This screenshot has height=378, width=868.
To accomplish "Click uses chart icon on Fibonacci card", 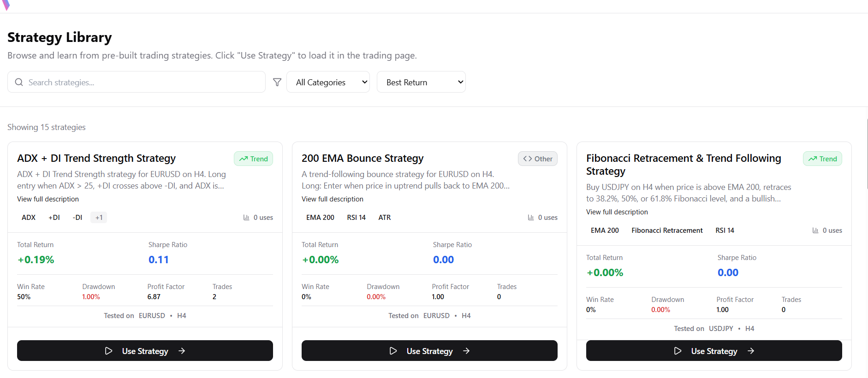I will [815, 230].
